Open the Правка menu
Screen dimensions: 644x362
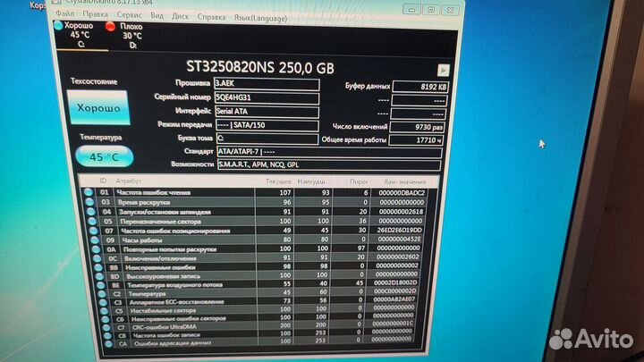click(93, 15)
